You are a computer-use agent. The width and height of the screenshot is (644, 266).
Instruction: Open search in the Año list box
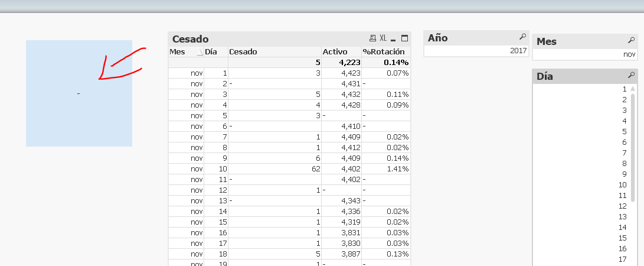[x=522, y=37]
